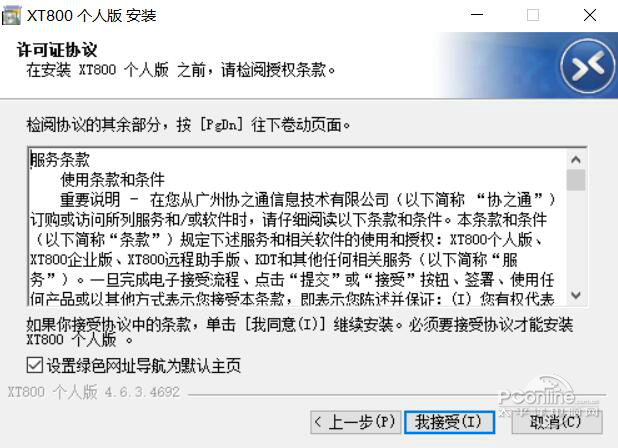This screenshot has width=618, height=448.
Task: Go back with the 上一步(P) button
Action: point(356,422)
